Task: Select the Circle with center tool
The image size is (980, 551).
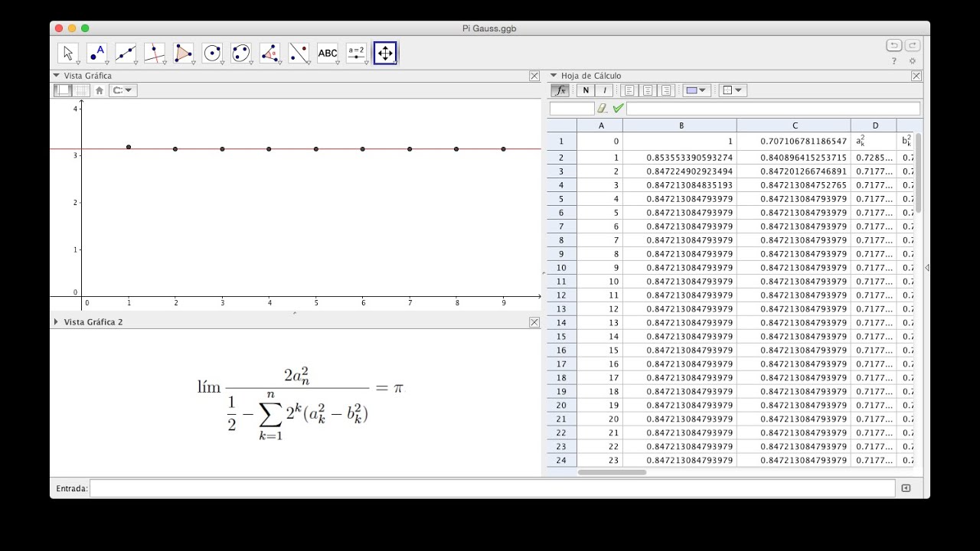Action: 213,53
